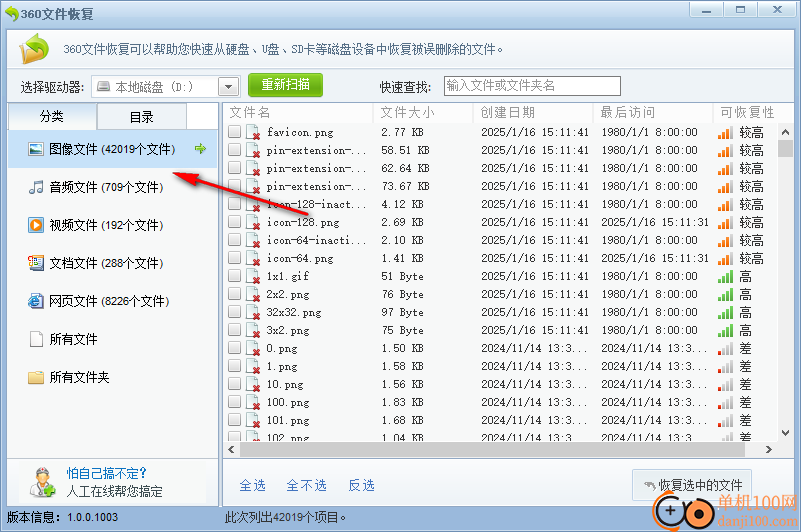801x532 pixels.
Task: Click the file icon of 32x32.png
Action: tap(253, 312)
